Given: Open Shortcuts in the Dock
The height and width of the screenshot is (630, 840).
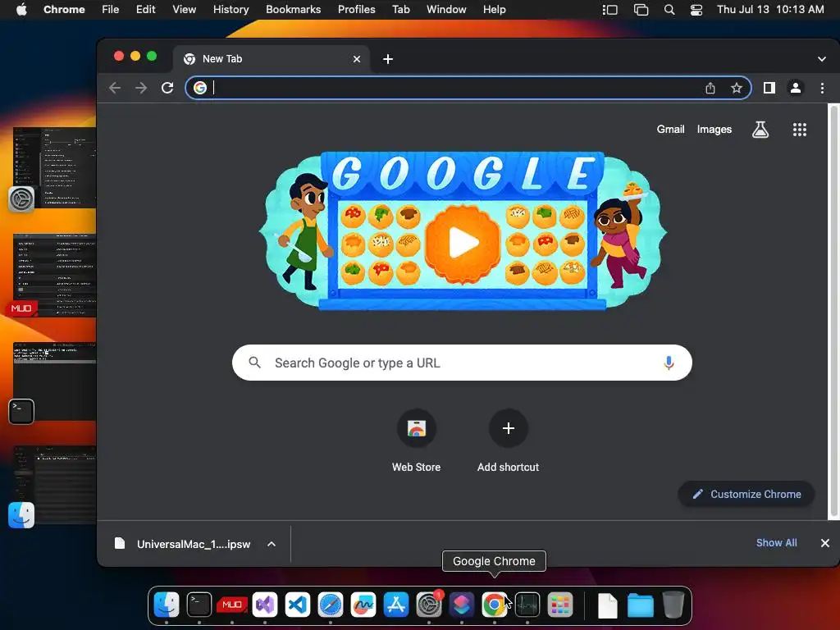Looking at the screenshot, I should [x=462, y=605].
